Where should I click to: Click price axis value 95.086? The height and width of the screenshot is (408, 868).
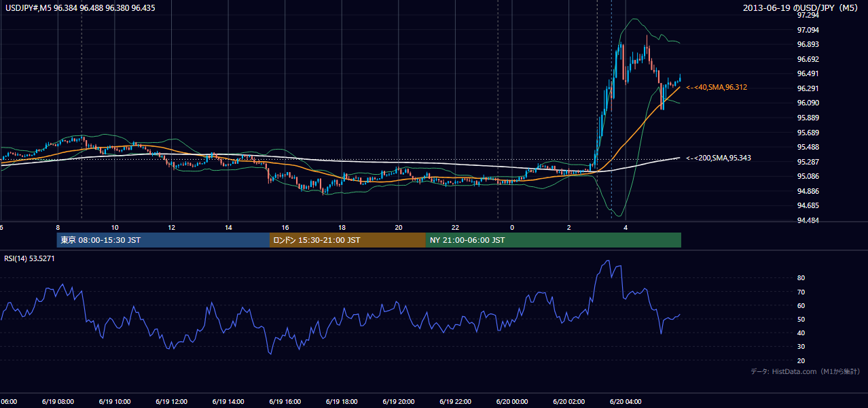point(808,176)
